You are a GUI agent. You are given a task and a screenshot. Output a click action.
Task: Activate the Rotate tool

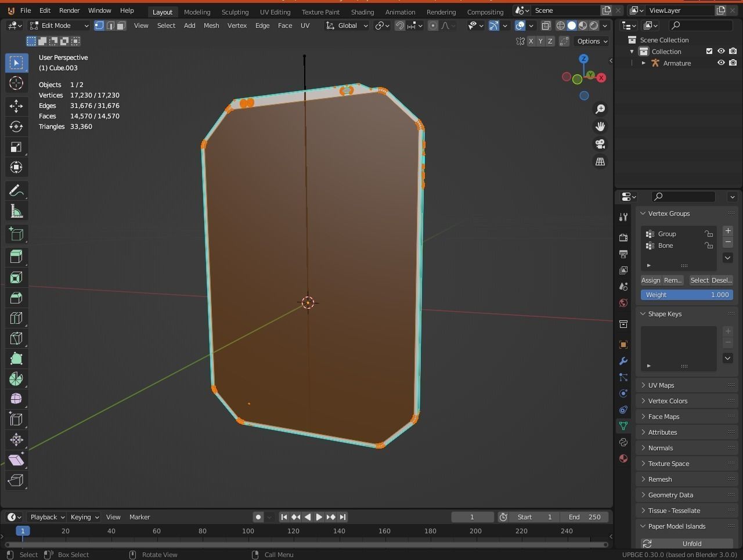pos(16,127)
